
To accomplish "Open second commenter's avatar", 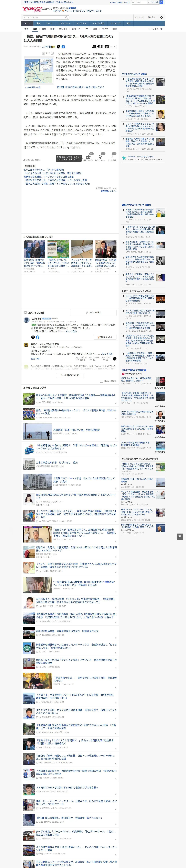I will pos(26,345).
